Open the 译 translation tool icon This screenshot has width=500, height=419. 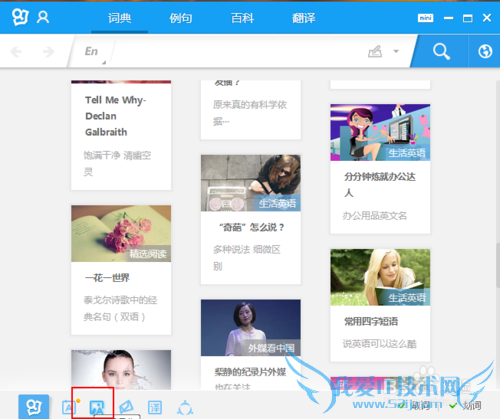(x=155, y=407)
